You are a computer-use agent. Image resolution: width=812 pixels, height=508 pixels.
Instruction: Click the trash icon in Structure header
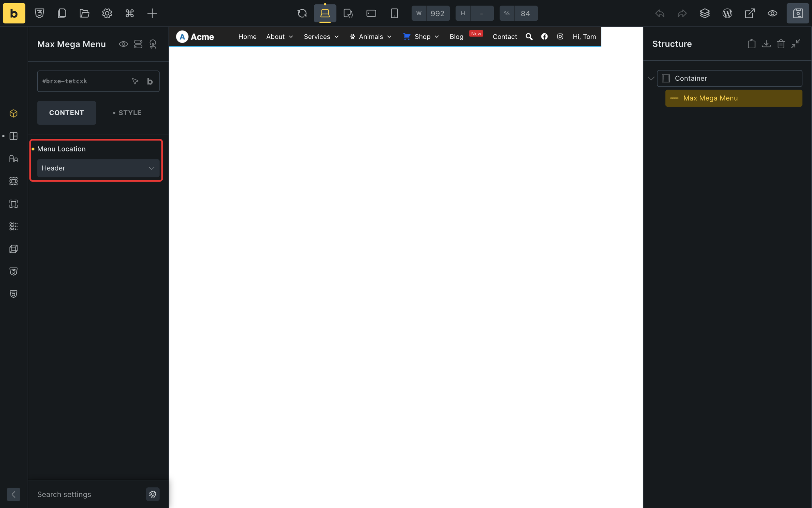coord(781,44)
